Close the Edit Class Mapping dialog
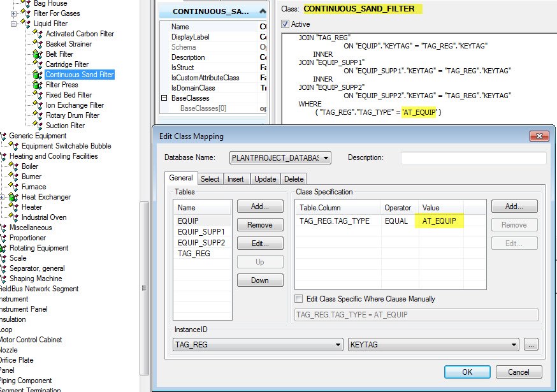 pyautogui.click(x=539, y=136)
